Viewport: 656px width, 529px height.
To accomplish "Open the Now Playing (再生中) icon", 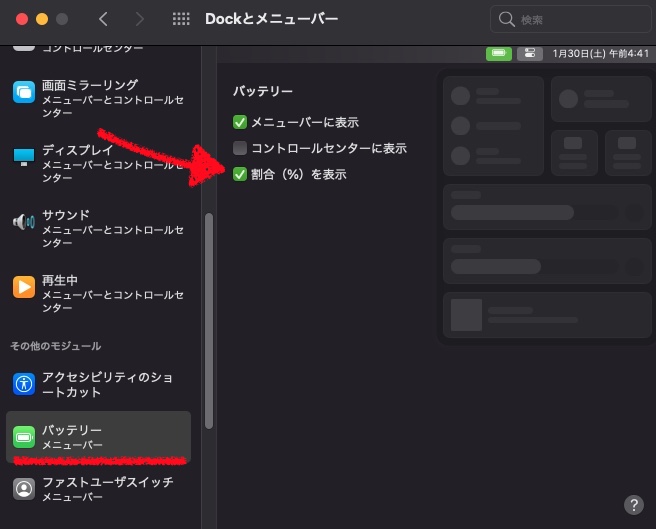I will click(x=24, y=287).
